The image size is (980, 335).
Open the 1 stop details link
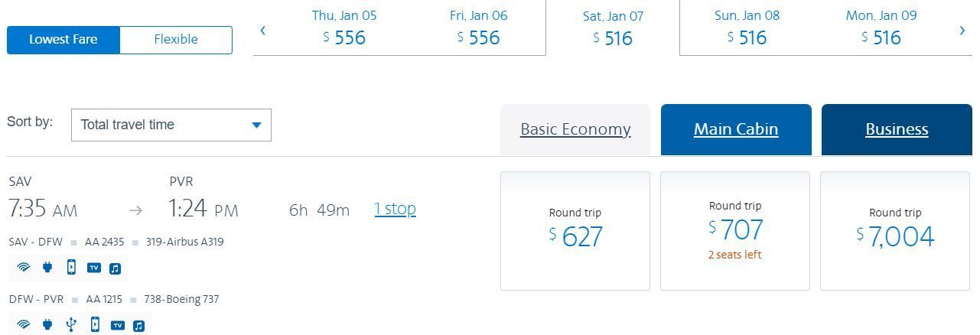point(396,209)
